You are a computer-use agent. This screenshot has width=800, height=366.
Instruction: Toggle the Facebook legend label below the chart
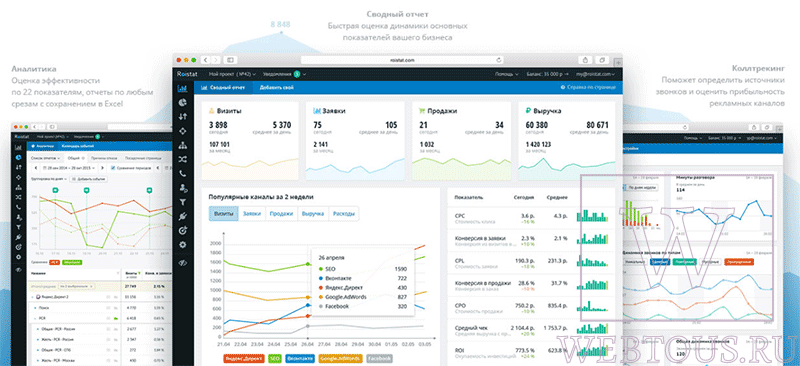click(x=379, y=359)
